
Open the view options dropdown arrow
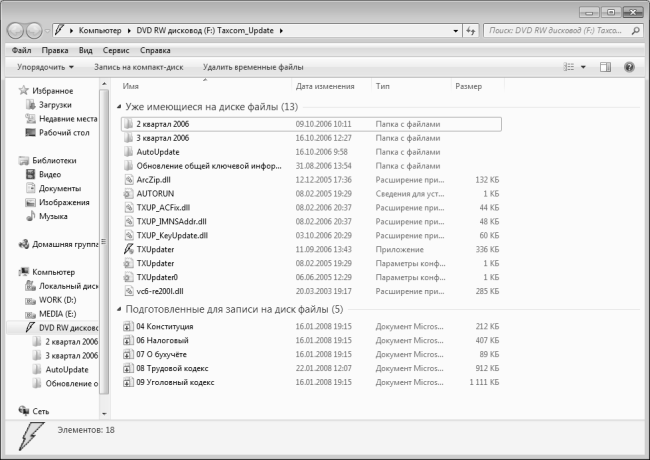tap(583, 67)
